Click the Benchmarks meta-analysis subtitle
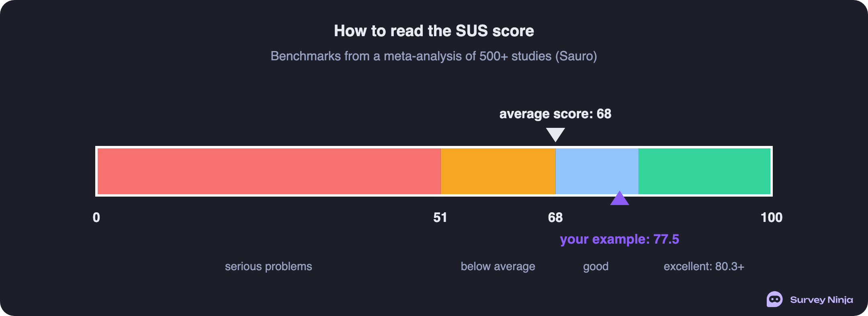The image size is (868, 316). coord(434,56)
